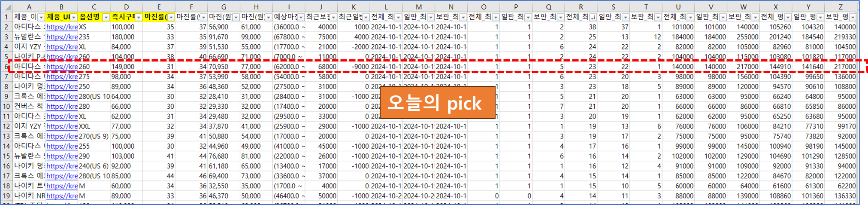
Task: Click product name cell 컨버스 척 in row 10
Action: click(29, 107)
